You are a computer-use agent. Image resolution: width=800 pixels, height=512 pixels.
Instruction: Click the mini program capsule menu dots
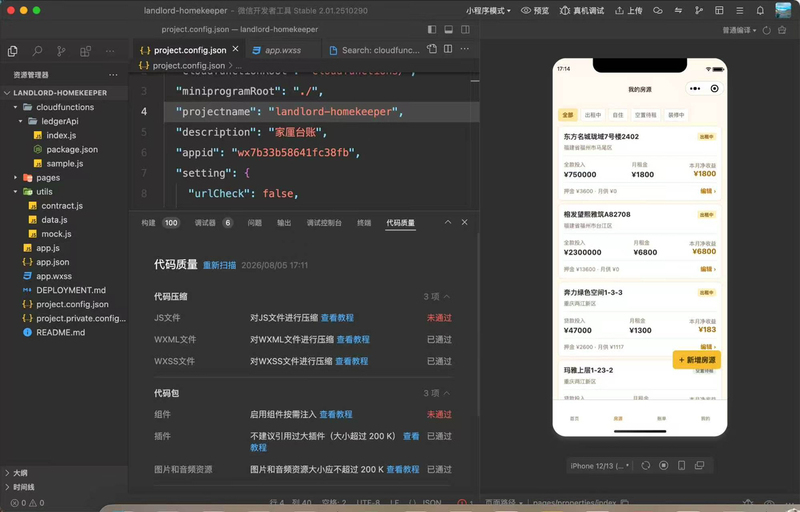[695, 89]
